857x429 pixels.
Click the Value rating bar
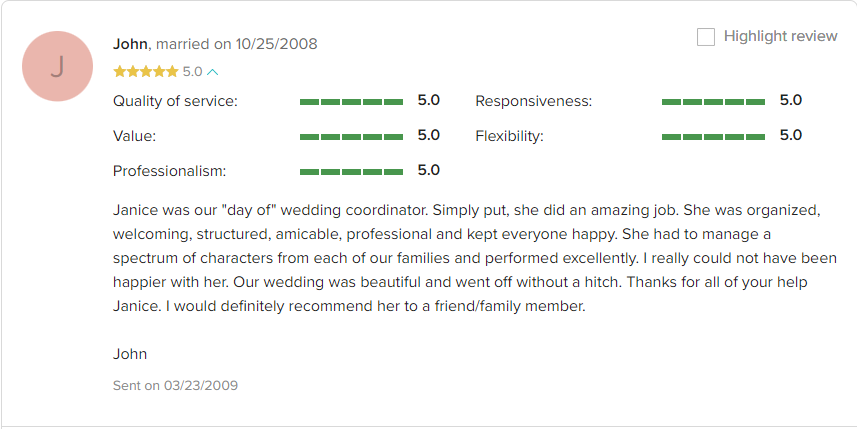click(351, 137)
